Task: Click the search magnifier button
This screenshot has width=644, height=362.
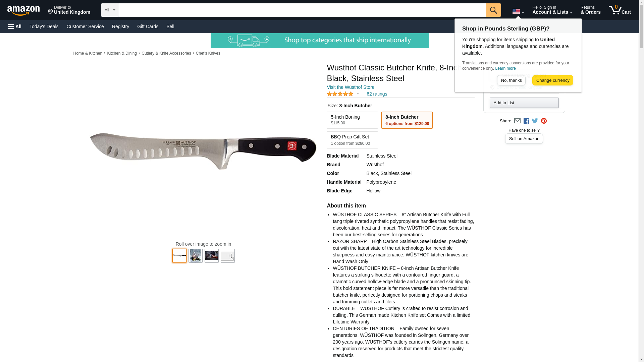Action: 493,10
